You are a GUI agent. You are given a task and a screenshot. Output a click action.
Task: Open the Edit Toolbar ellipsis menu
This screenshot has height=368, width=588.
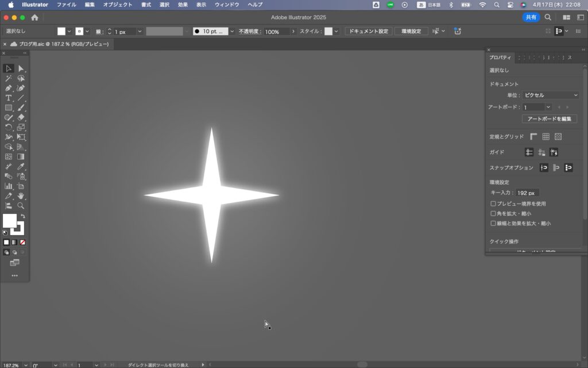pyautogui.click(x=14, y=275)
